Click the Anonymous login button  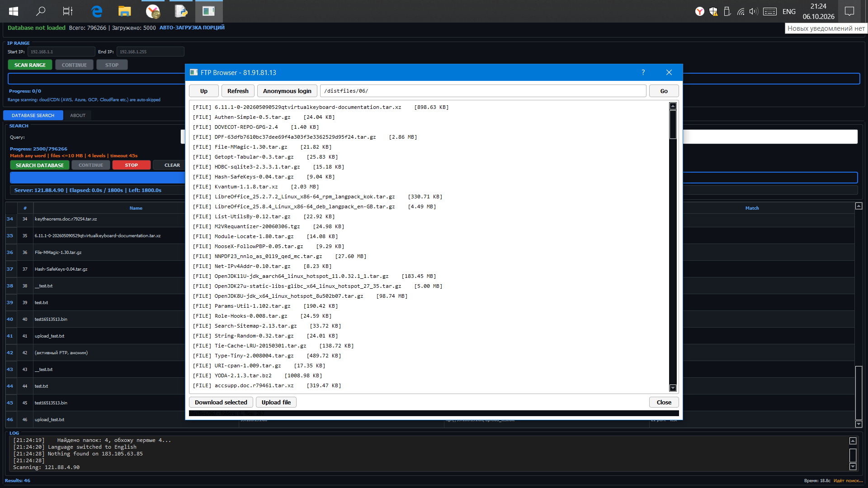tap(287, 91)
